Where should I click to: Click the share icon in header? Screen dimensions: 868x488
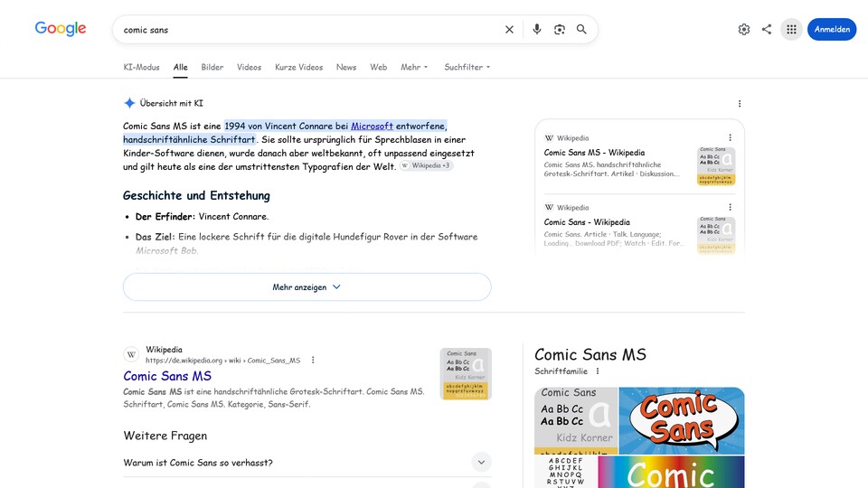(x=767, y=29)
